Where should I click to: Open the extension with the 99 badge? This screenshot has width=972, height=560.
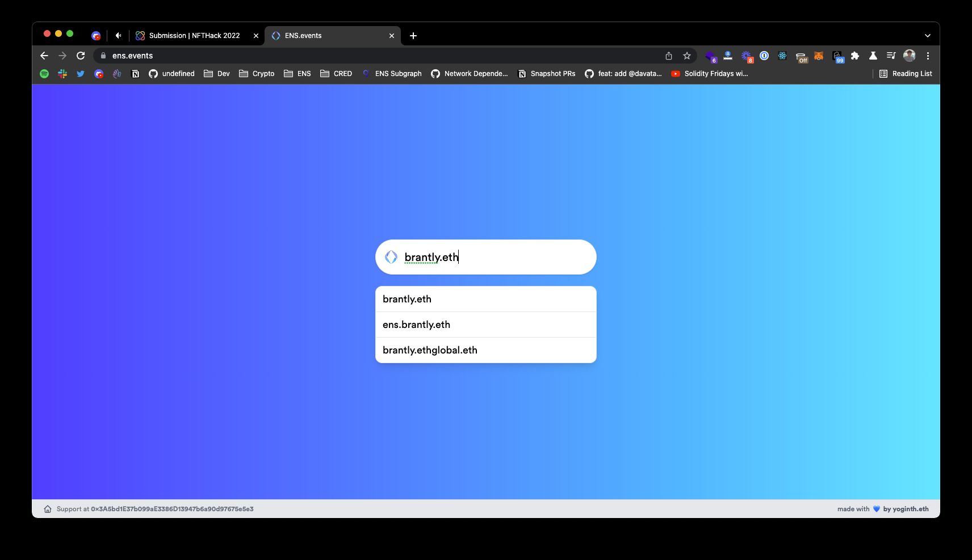[x=838, y=57]
